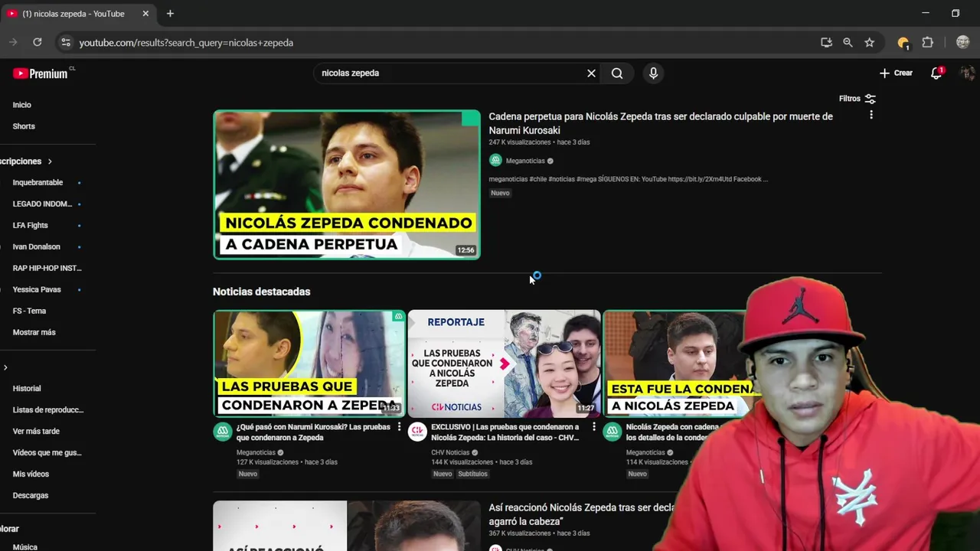Reload the page in browser
Viewport: 980px width, 551px height.
click(x=37, y=43)
